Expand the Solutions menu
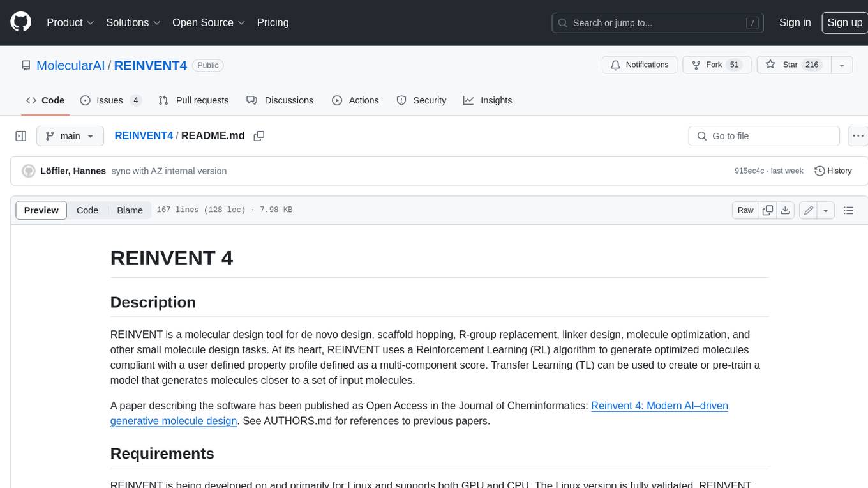 (x=133, y=22)
